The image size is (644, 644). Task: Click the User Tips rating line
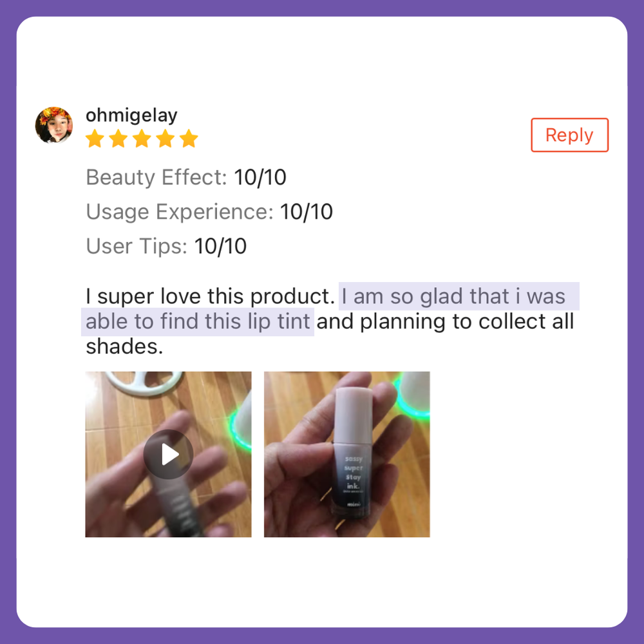[166, 247]
